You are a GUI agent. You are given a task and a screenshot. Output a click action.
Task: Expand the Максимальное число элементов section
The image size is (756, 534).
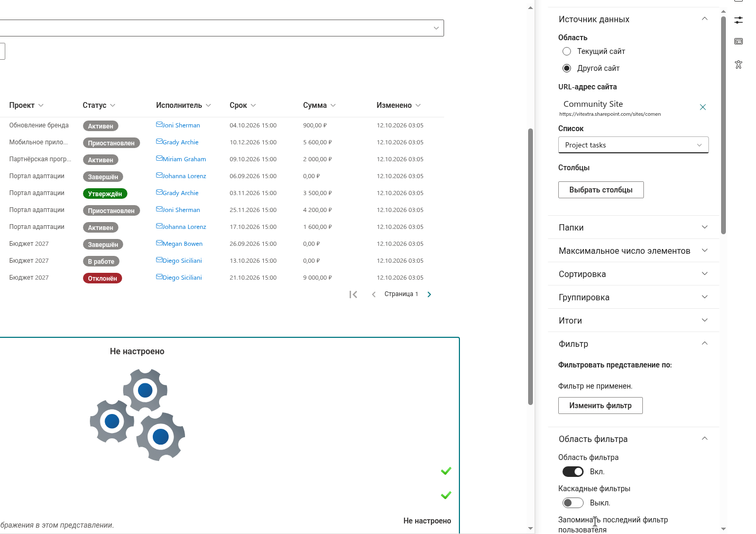tap(633, 251)
